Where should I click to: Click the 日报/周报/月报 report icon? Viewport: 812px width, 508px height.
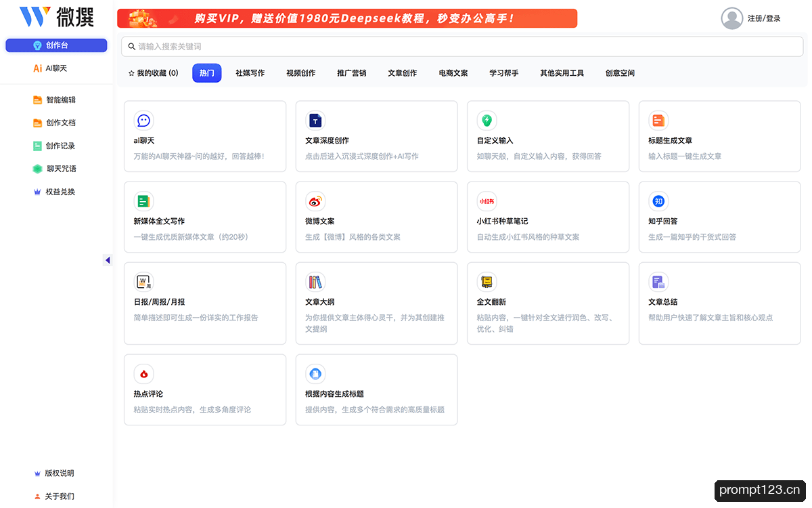(x=143, y=282)
